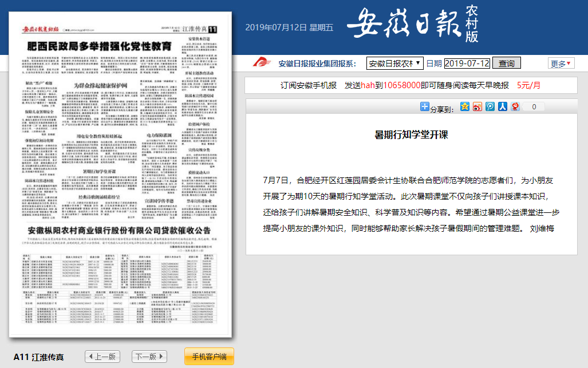The width and height of the screenshot is (588, 368).
Task: Open headline article 肥西民政局多举措强化党性教育 on page
Action: [102, 46]
